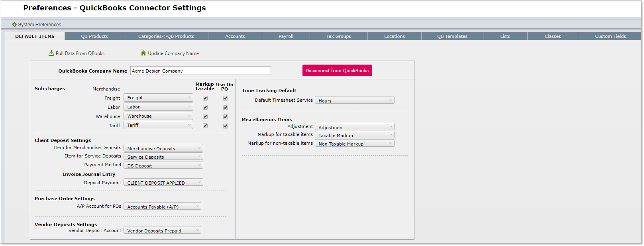Toggle Labor Use On PO checkbox
This screenshot has height=246, width=644.
click(x=226, y=108)
